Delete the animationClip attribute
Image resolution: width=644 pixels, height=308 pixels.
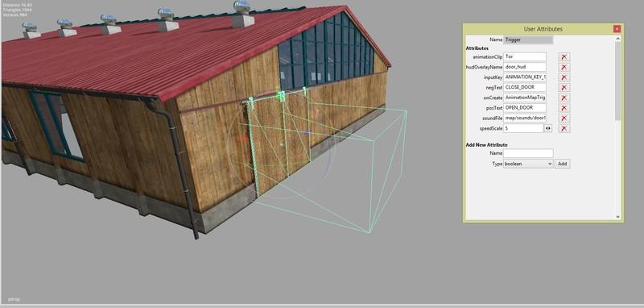pyautogui.click(x=564, y=56)
